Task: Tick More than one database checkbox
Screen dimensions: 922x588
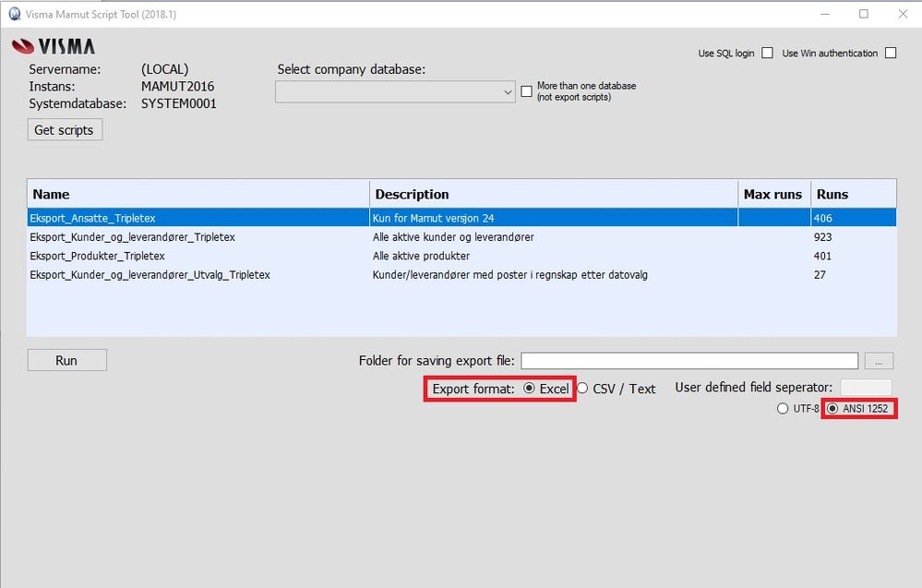Action: (x=526, y=91)
